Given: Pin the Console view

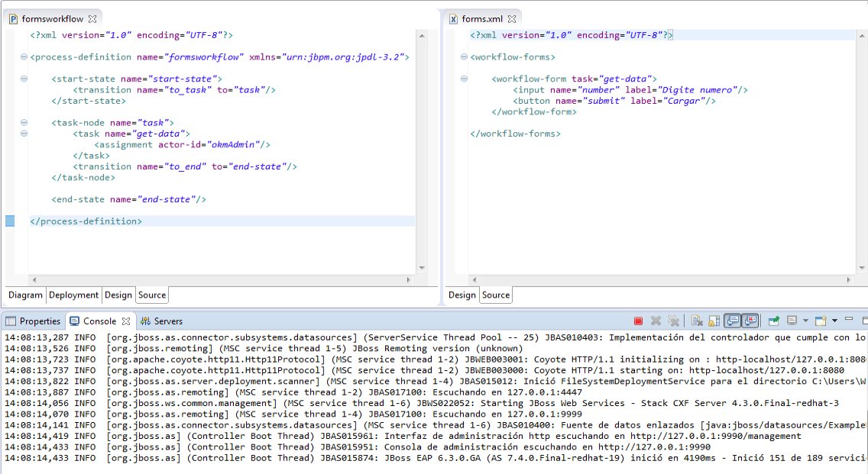Looking at the screenshot, I should [773, 321].
